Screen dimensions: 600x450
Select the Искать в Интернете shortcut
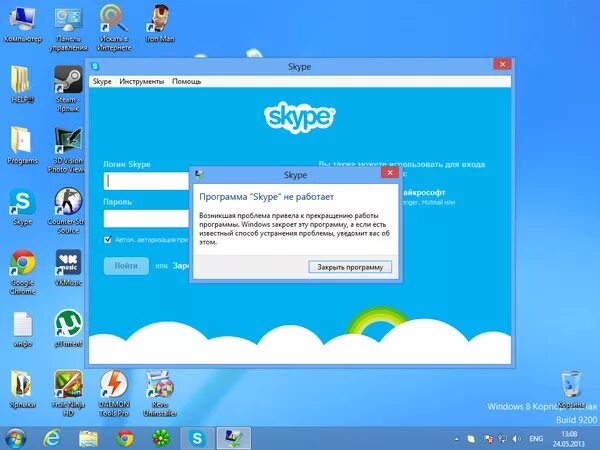pyautogui.click(x=114, y=29)
